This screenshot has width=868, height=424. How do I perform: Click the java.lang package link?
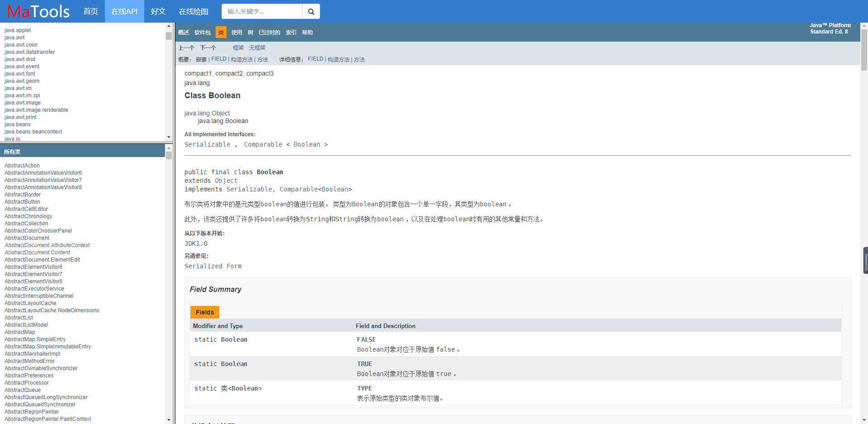tap(197, 83)
